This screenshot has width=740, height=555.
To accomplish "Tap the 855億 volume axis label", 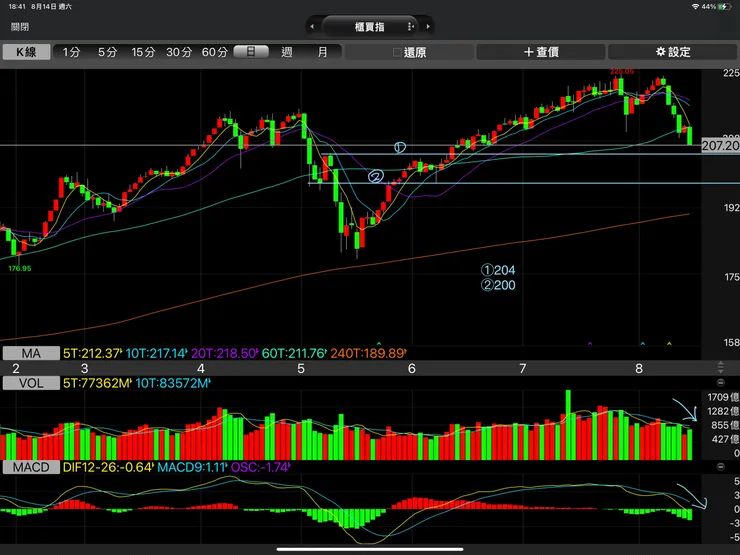I will [726, 425].
